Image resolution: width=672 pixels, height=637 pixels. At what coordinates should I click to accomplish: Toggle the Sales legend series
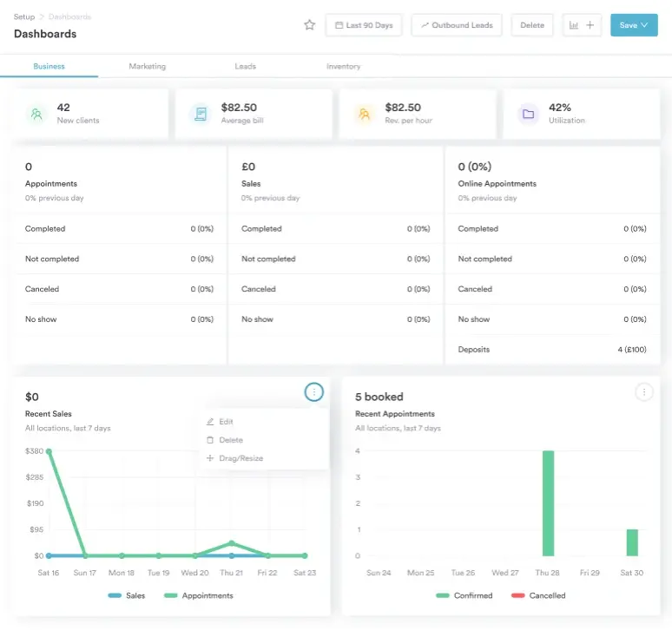(126, 595)
